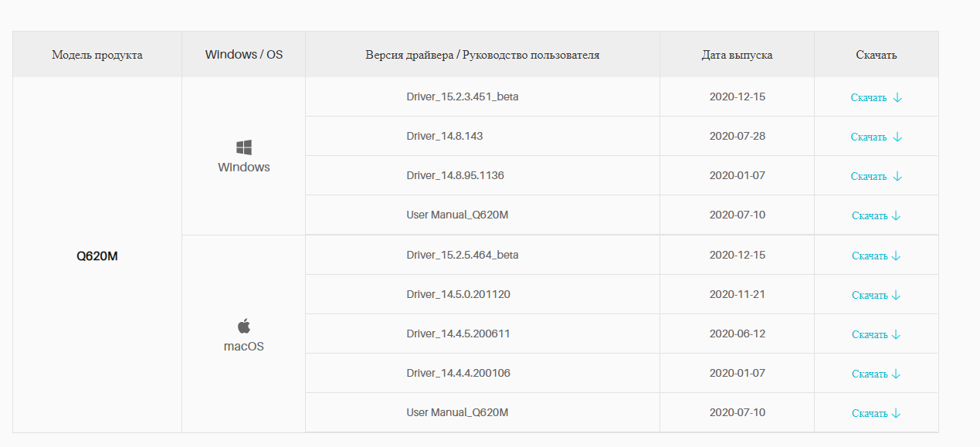Click the Q620M product model cell

[97, 256]
